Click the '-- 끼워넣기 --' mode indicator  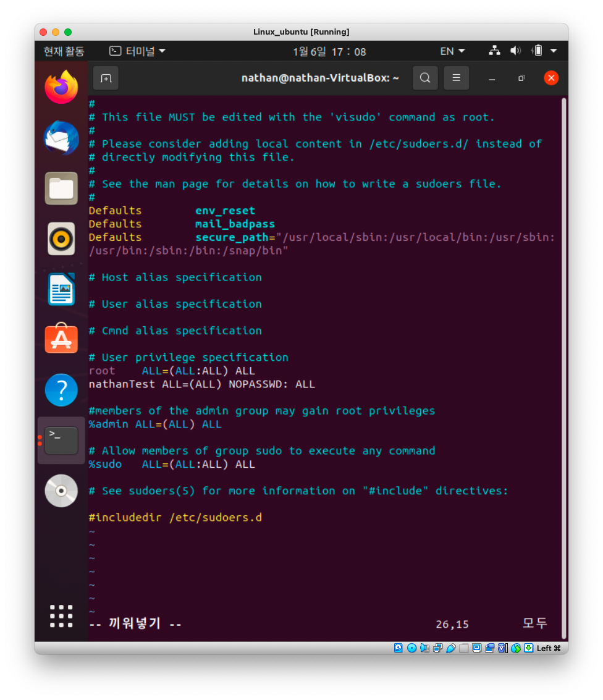tap(136, 623)
